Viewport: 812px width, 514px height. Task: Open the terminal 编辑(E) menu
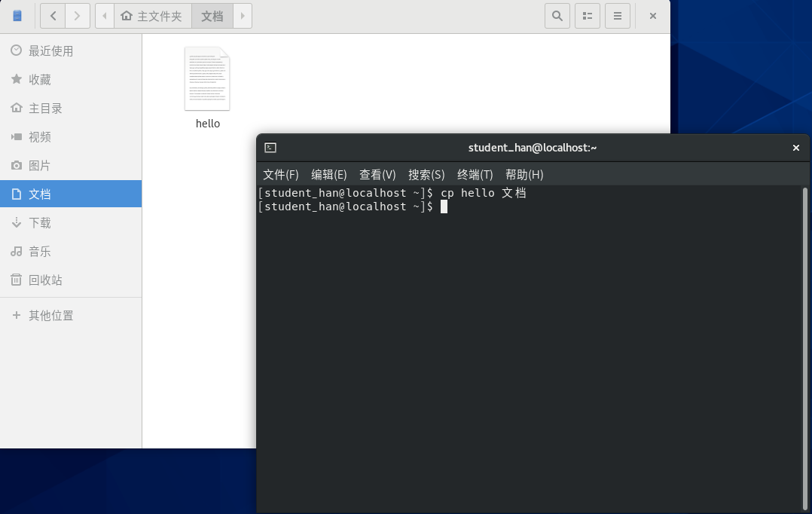329,175
